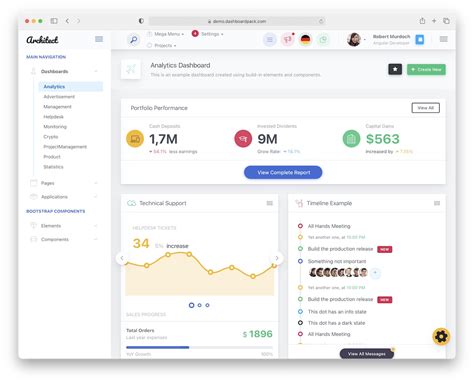Screen dimensions: 474x383
Task: Click the dark star favorite button
Action: (x=395, y=69)
